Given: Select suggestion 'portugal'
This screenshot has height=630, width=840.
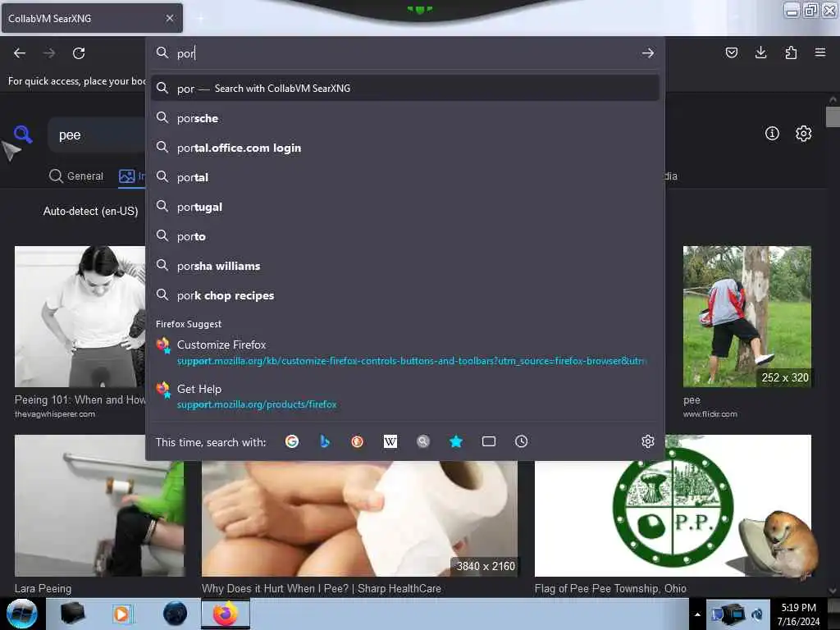Looking at the screenshot, I should coord(405,207).
